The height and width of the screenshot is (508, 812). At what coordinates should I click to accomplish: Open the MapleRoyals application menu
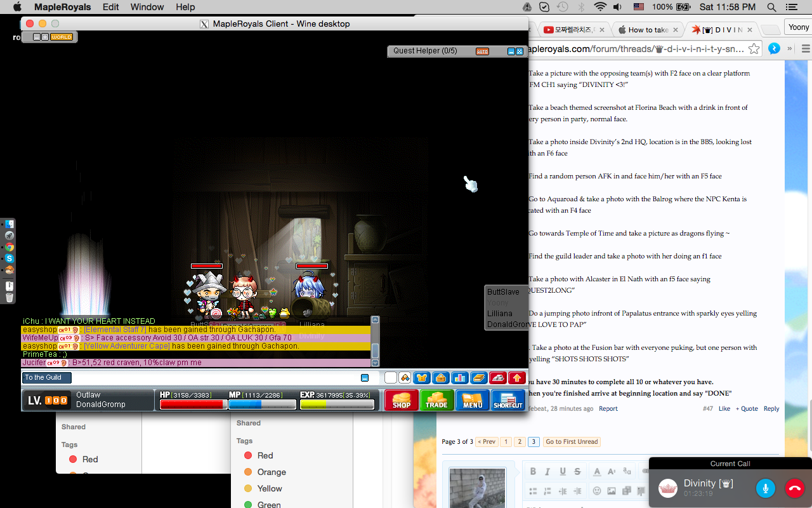[x=62, y=7]
